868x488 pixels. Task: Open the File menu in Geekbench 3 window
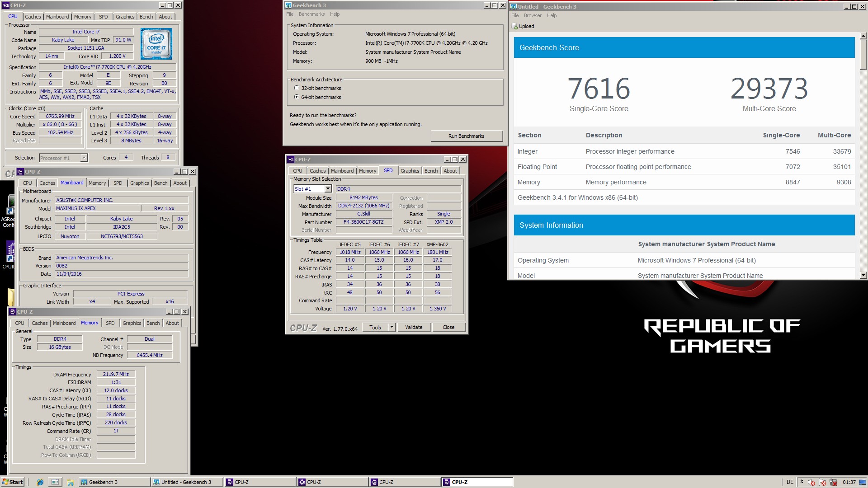point(290,14)
